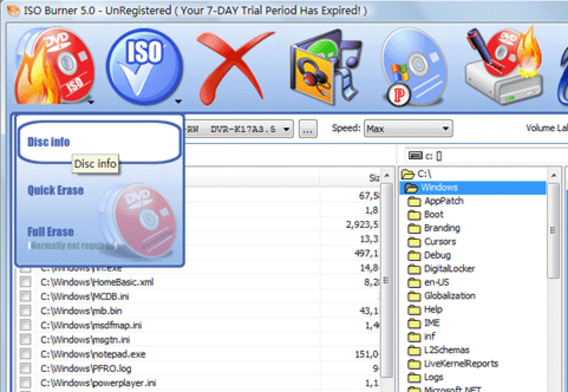This screenshot has width=568, height=392.
Task: Choose Full Erase in the popup menu
Action: pyautogui.click(x=50, y=232)
